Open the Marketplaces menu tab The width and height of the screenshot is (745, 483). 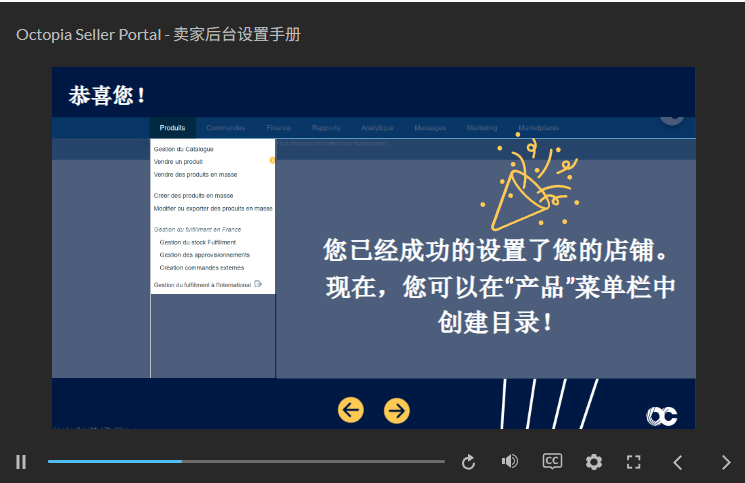point(539,128)
